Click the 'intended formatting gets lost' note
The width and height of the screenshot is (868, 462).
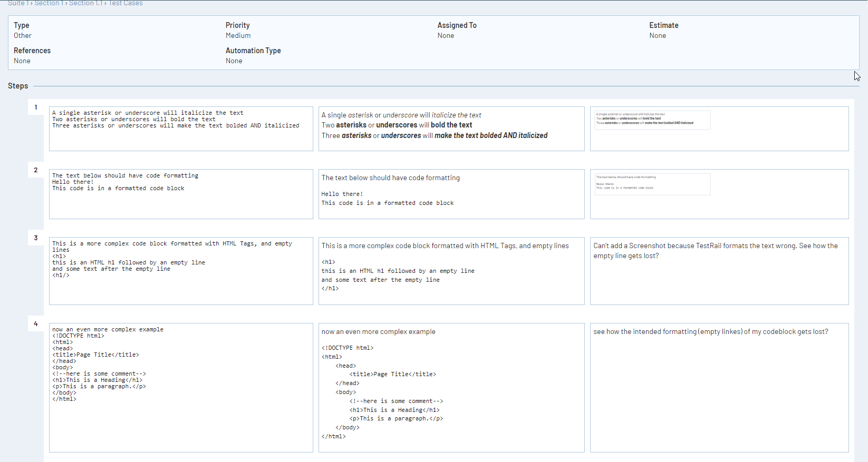coord(710,332)
